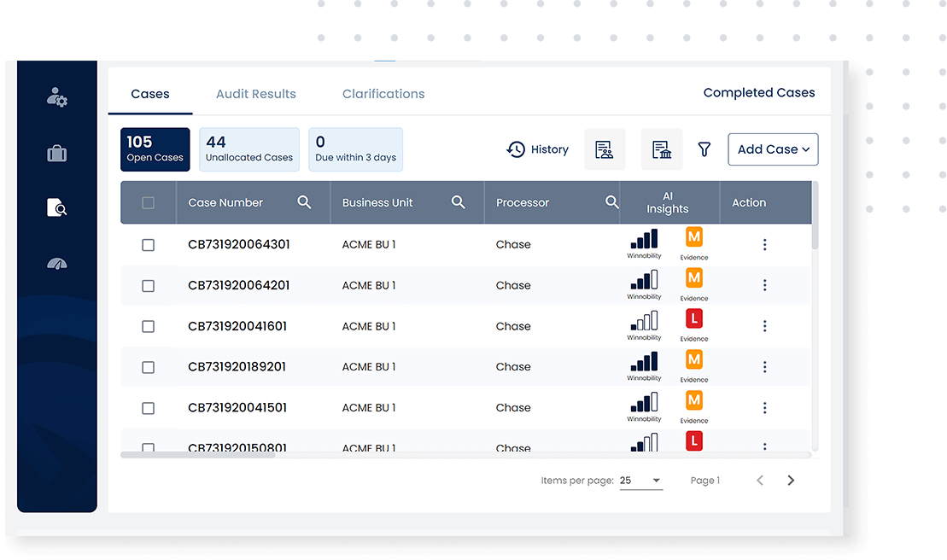Open the items per page dropdown
Viewport: 947px width, 560px height.
coord(640,481)
